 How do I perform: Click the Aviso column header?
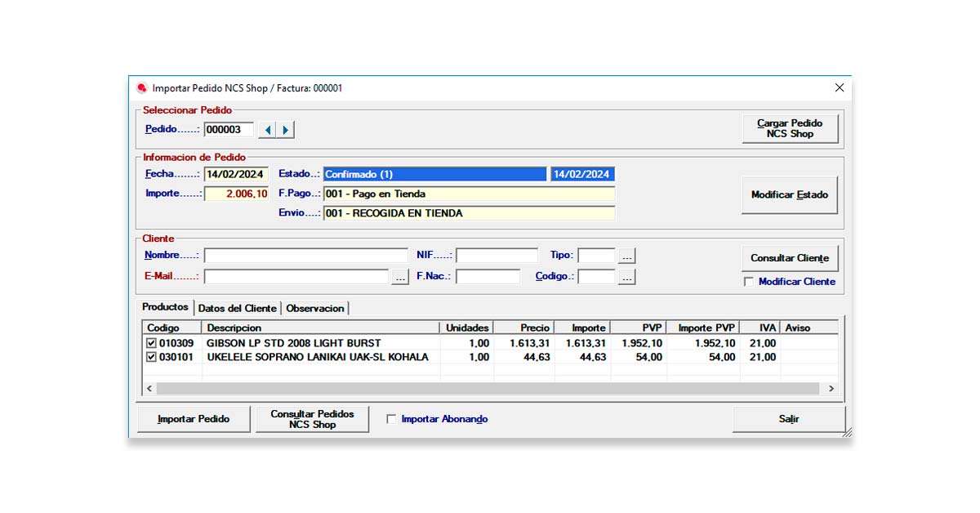[x=808, y=328]
